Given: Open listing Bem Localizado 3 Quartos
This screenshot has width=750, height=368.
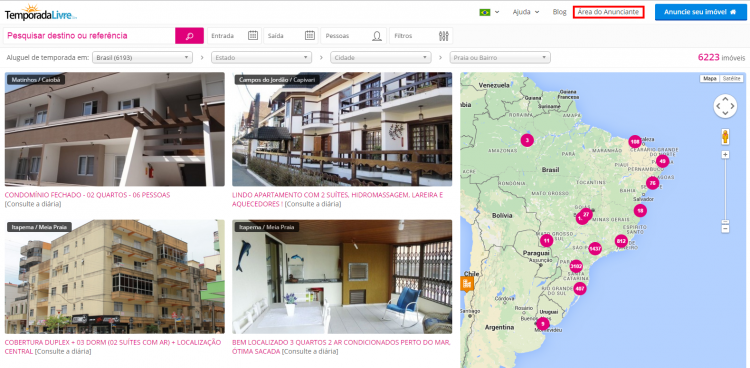Looking at the screenshot, I should (341, 346).
